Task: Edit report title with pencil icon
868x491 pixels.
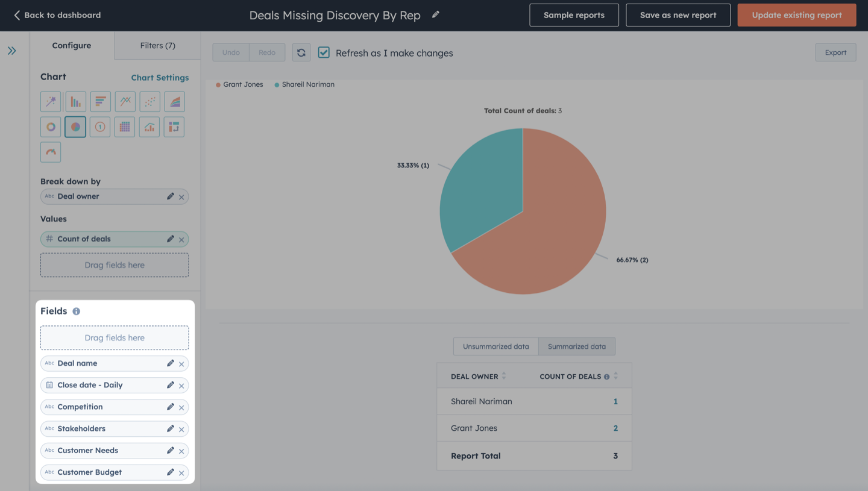Action: (436, 14)
